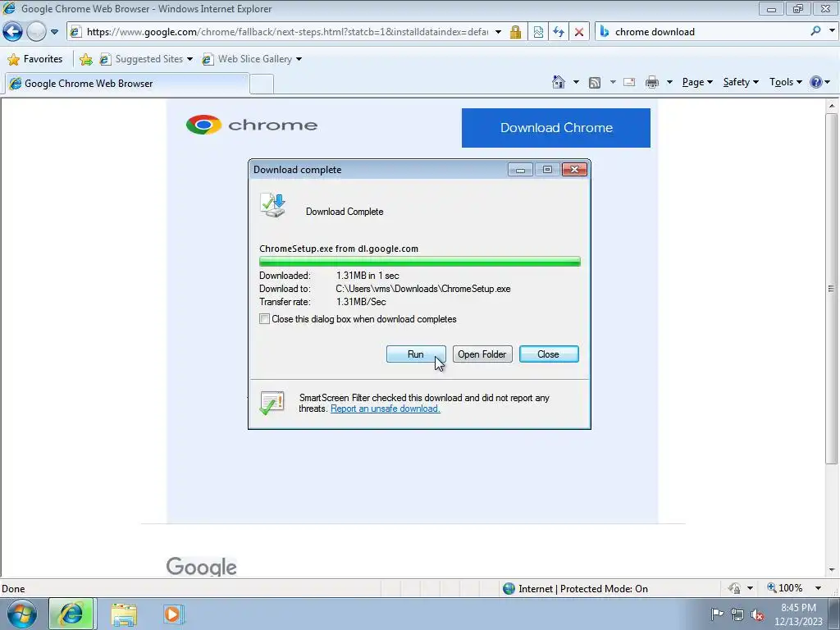Click the green download progress bar
The height and width of the screenshot is (630, 840).
pyautogui.click(x=419, y=262)
